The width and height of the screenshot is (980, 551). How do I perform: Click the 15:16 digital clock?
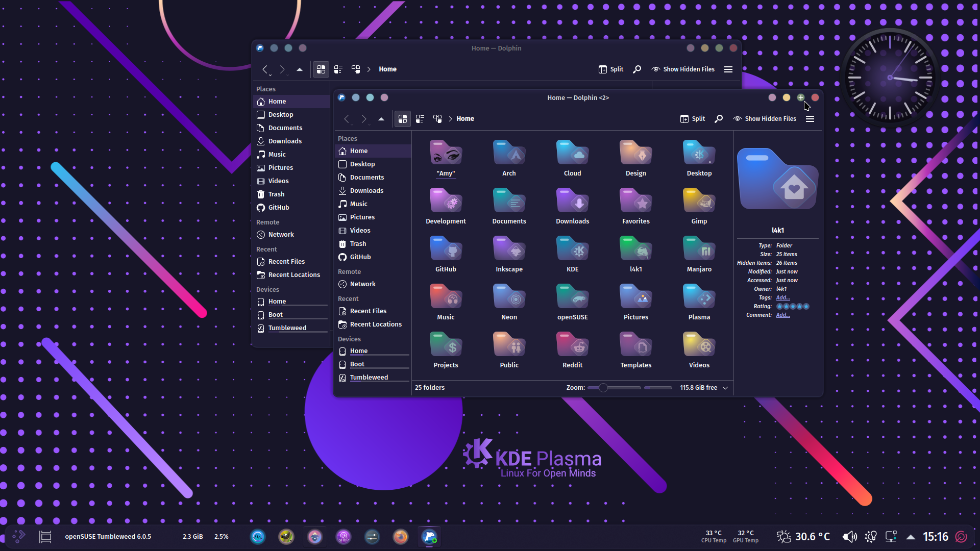coord(935,537)
